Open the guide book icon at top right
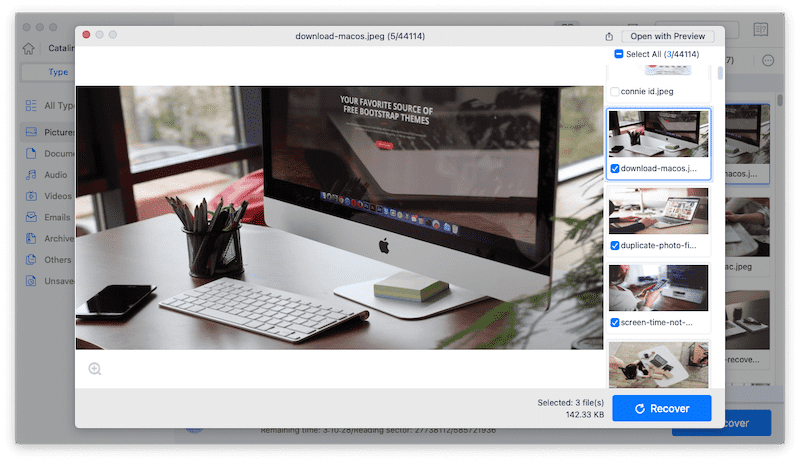Viewport: 800px width, 462px height. click(x=760, y=30)
